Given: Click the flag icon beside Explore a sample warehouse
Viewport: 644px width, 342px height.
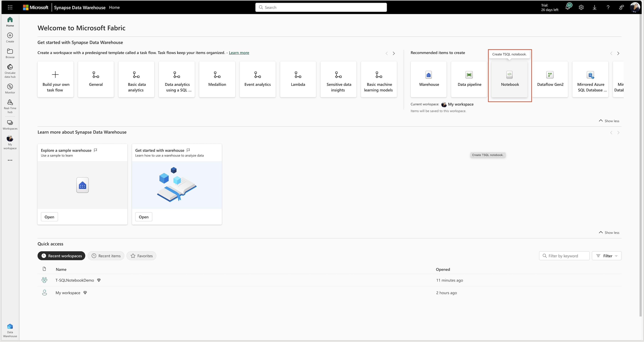Looking at the screenshot, I should [x=95, y=150].
